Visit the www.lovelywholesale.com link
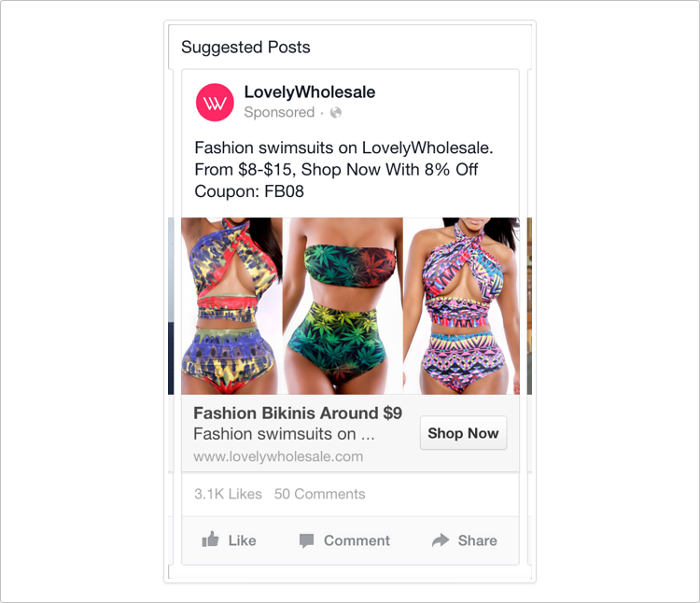The width and height of the screenshot is (700, 603). tap(278, 456)
